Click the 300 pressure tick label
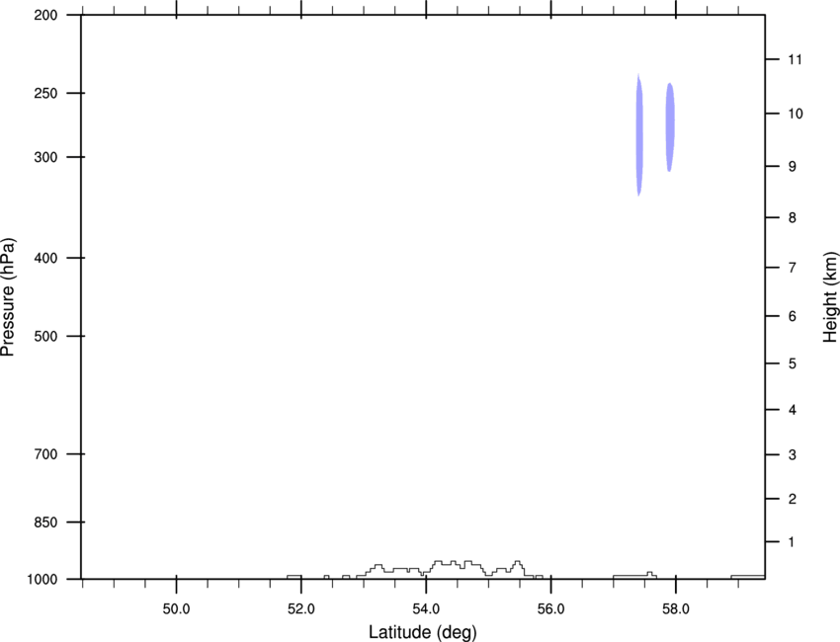 tap(45, 157)
